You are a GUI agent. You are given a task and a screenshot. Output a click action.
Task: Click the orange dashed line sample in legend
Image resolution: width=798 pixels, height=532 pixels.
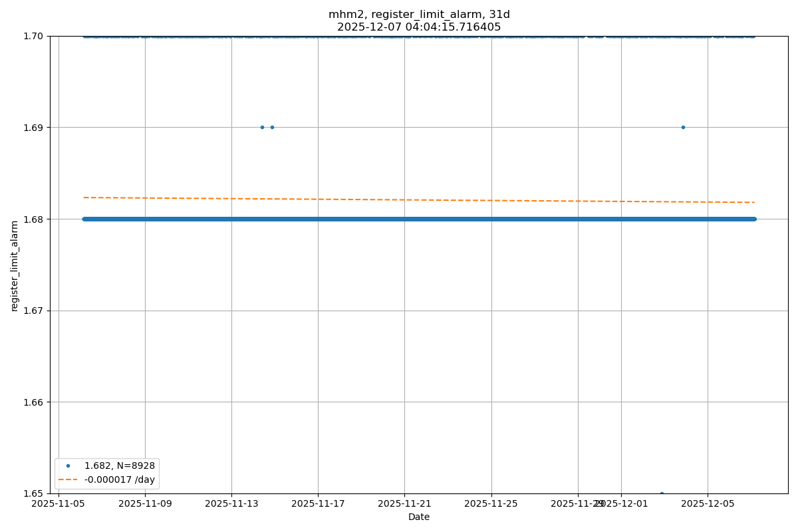pyautogui.click(x=67, y=479)
